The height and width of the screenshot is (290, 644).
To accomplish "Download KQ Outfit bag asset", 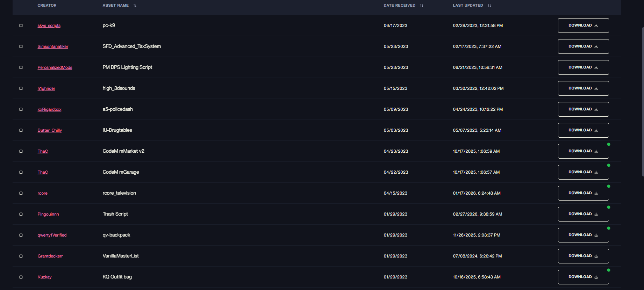I will point(583,277).
